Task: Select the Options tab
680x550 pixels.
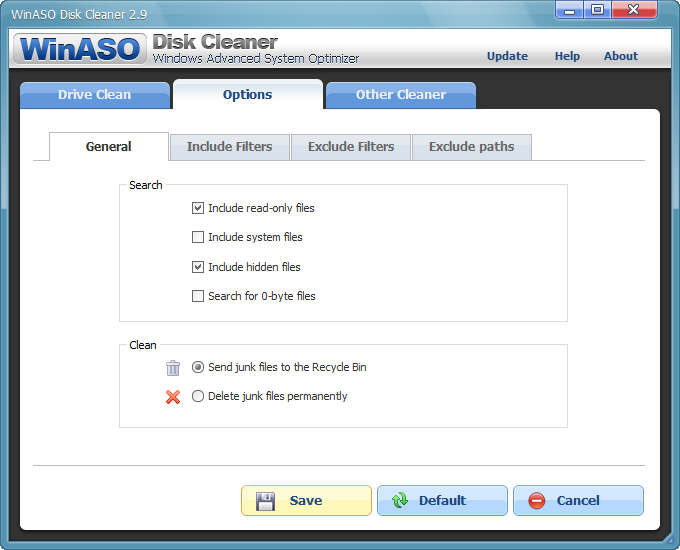Action: coord(248,95)
